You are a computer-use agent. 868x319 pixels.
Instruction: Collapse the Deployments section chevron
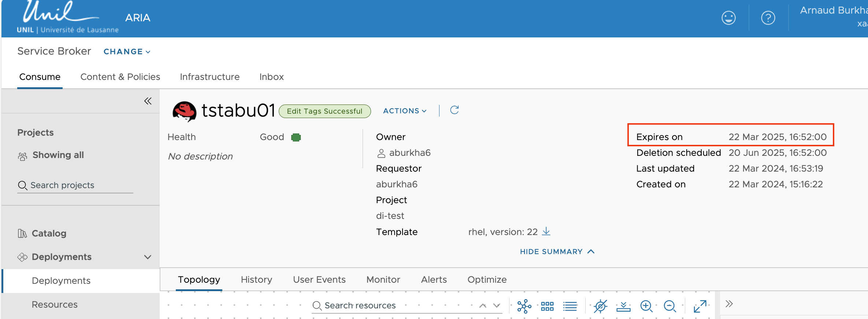(x=148, y=257)
